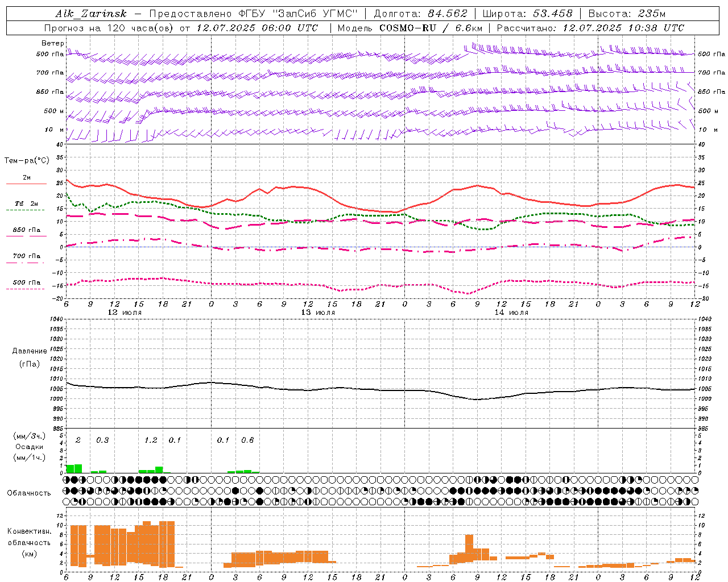Viewport: 728px width, 582px height.
Task: Click the 'Конвективн.' convective cloud label
Action: [29, 531]
